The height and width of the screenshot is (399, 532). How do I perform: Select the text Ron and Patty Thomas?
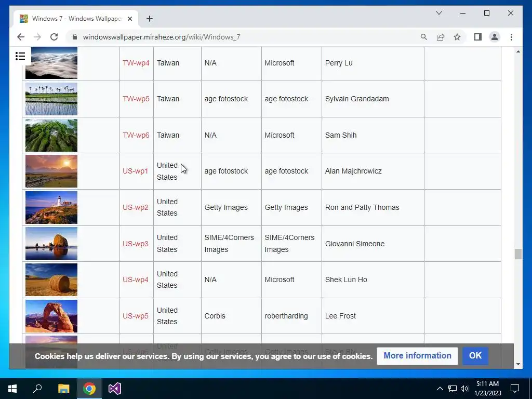[362, 207]
